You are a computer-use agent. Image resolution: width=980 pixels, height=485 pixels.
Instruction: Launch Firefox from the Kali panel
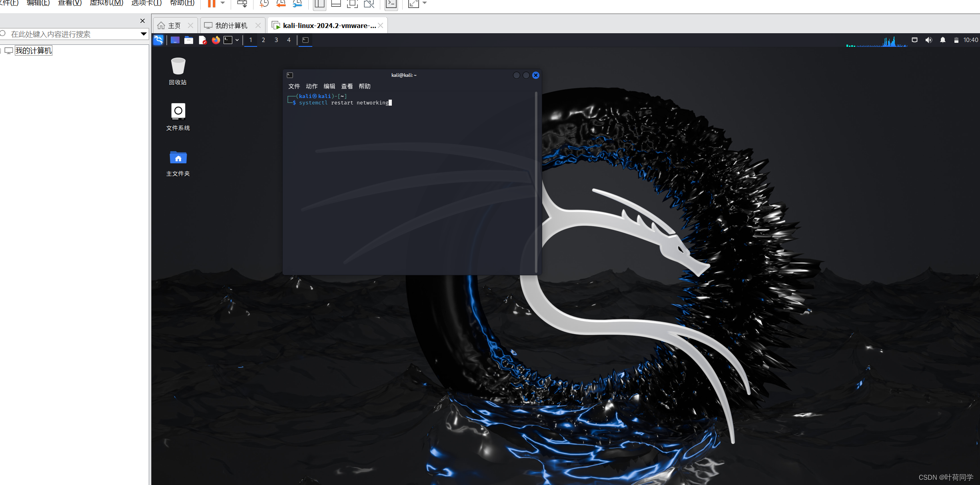tap(216, 40)
